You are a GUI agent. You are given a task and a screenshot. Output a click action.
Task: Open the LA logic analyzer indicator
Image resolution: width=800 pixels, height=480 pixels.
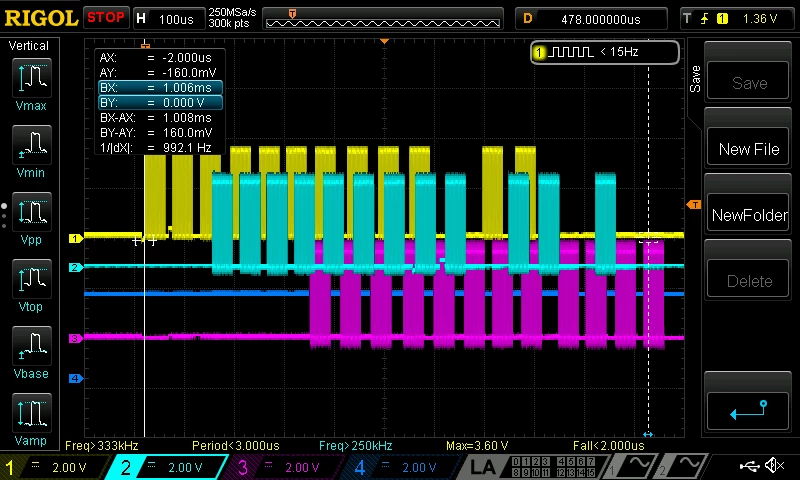[x=483, y=466]
